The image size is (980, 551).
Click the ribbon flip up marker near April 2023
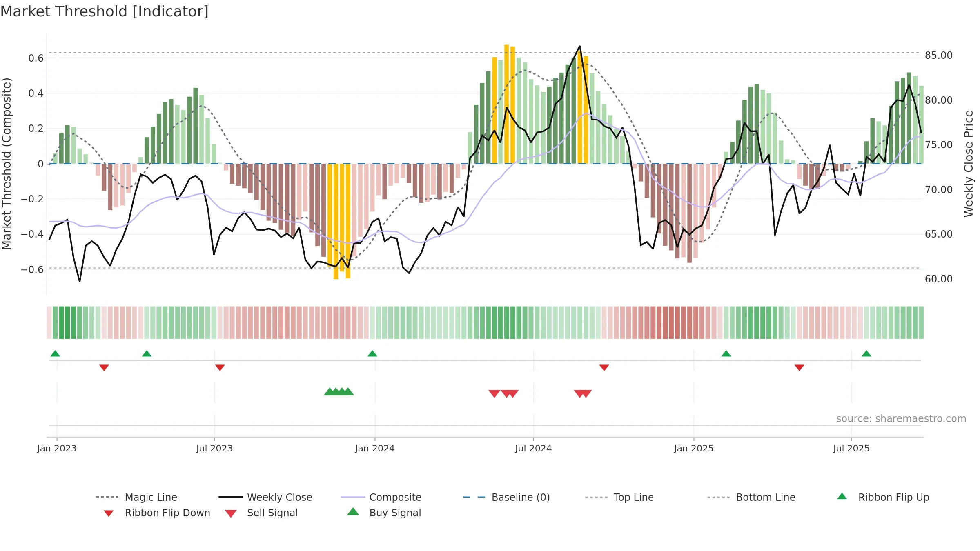[x=147, y=353]
